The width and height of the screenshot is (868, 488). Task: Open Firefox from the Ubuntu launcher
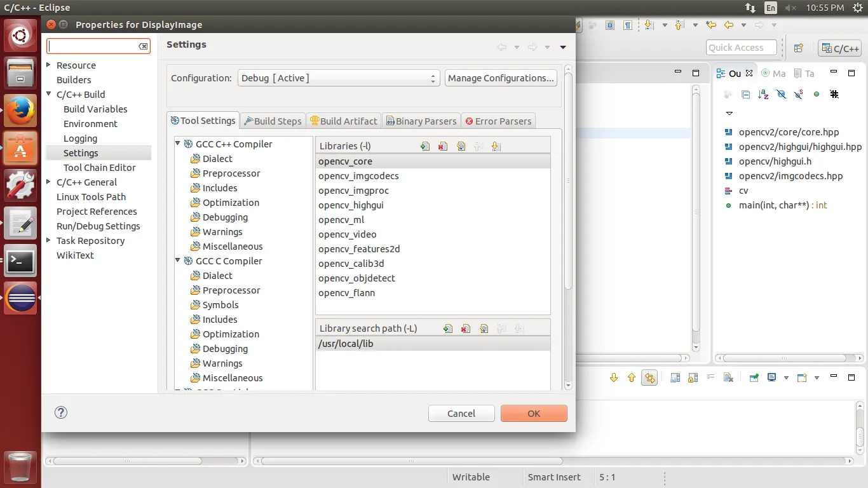click(20, 111)
